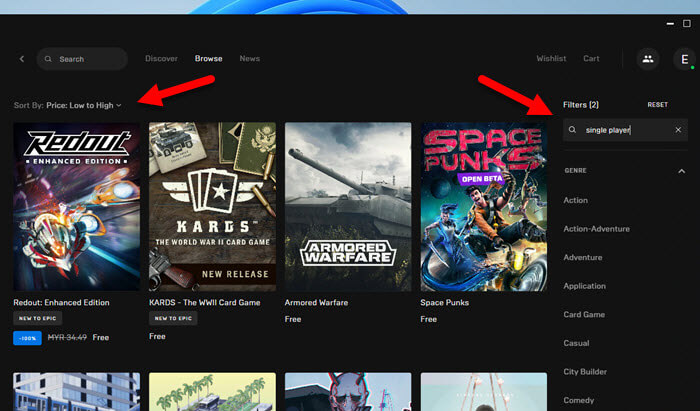Click the KARDS - The WWII Card Game title

[x=204, y=303]
